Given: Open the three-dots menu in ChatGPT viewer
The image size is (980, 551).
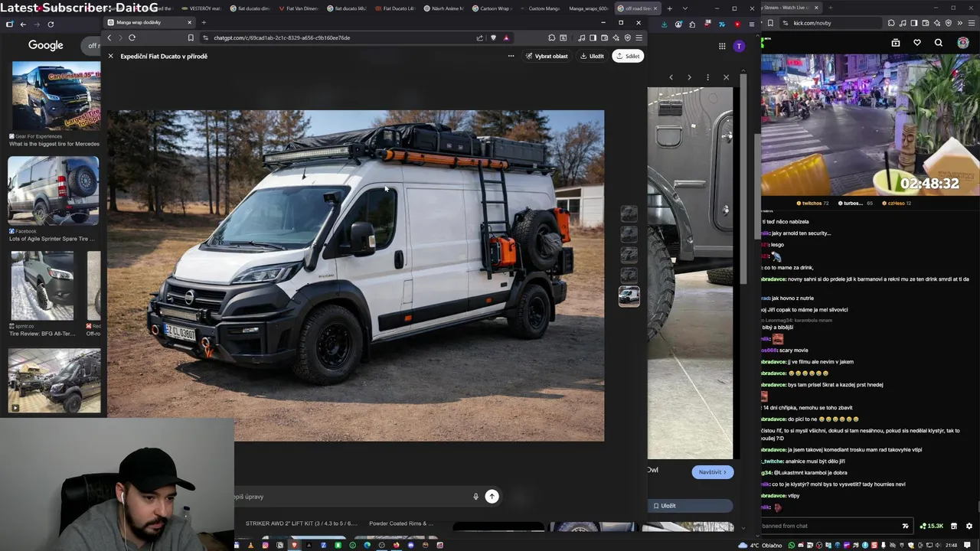Looking at the screenshot, I should 511,56.
